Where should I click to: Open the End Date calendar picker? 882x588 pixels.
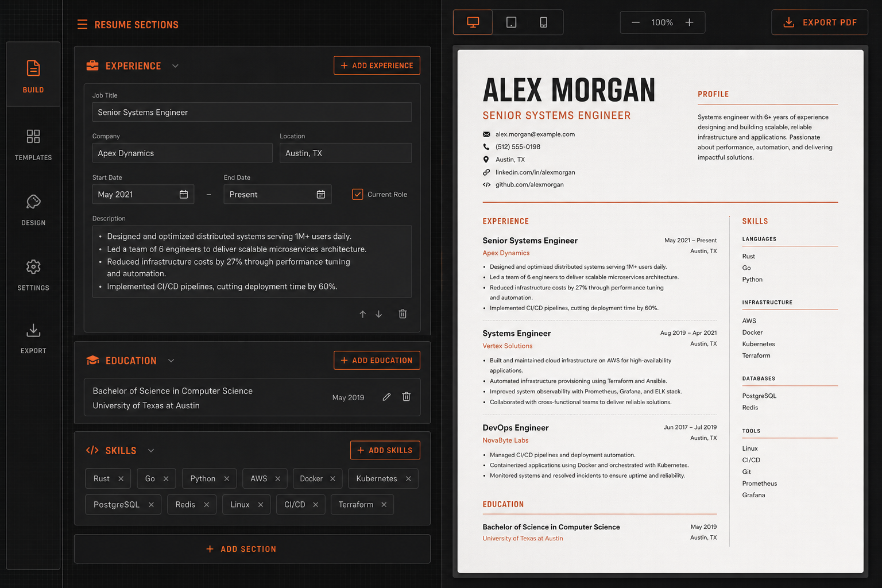(321, 194)
